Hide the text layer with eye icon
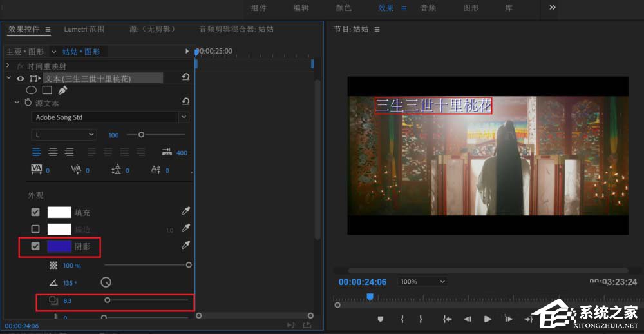This screenshot has width=644, height=334. point(21,79)
